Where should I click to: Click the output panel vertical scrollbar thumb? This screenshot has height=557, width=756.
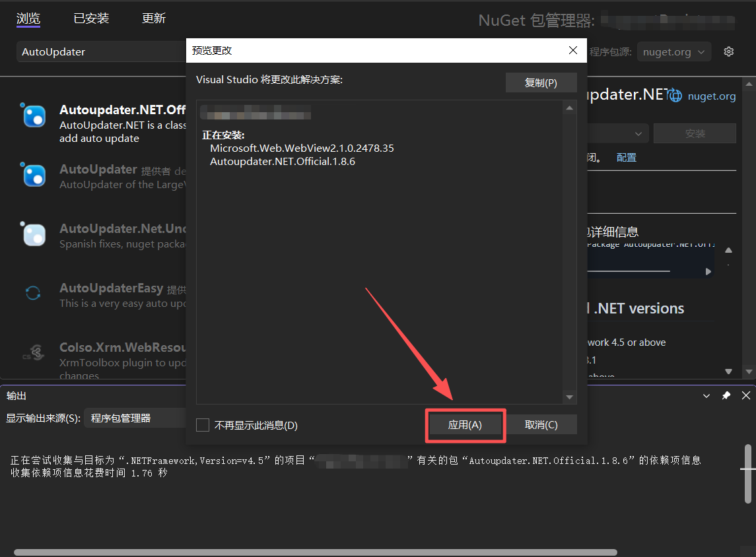click(748, 474)
